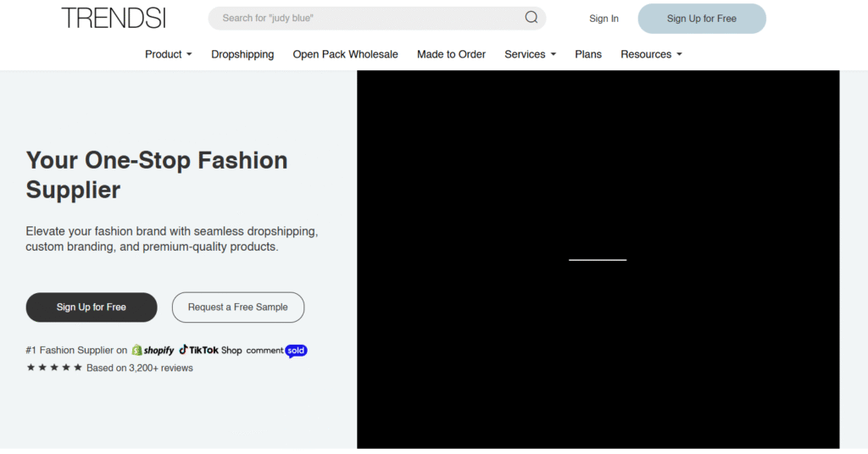Screen dimensions: 868x454
Task: Click the five-star rating icons
Action: click(x=54, y=368)
